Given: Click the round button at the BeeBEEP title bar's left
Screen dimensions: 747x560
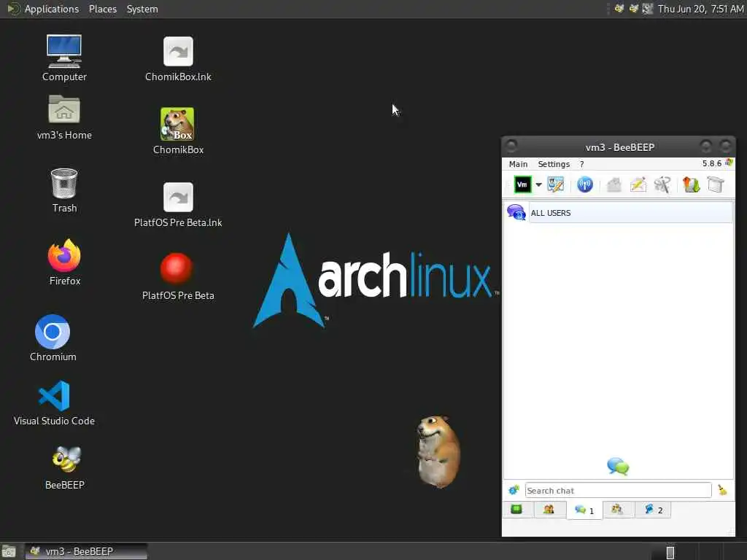Looking at the screenshot, I should (x=511, y=146).
